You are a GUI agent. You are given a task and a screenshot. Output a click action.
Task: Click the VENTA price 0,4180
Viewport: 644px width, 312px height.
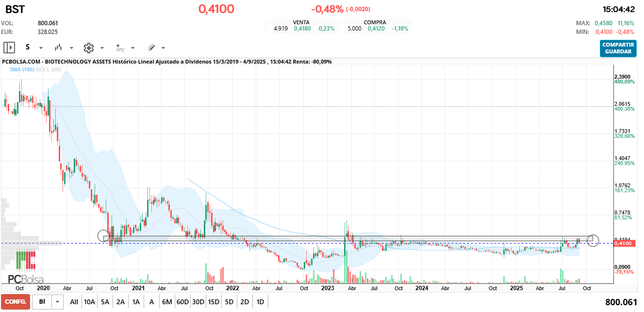point(302,29)
